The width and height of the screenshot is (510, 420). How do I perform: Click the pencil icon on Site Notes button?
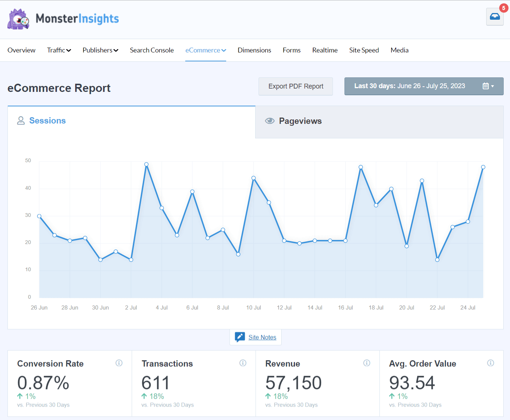[240, 337]
